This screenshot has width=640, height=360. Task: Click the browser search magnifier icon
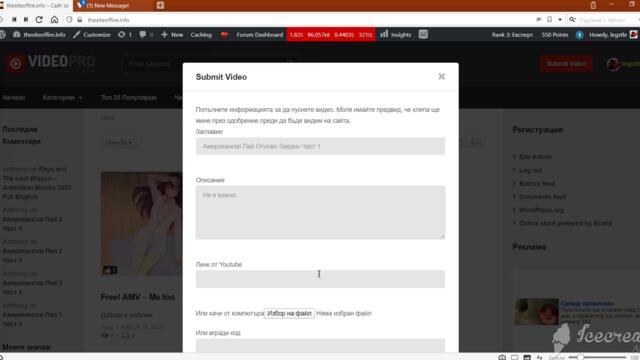pos(573,20)
